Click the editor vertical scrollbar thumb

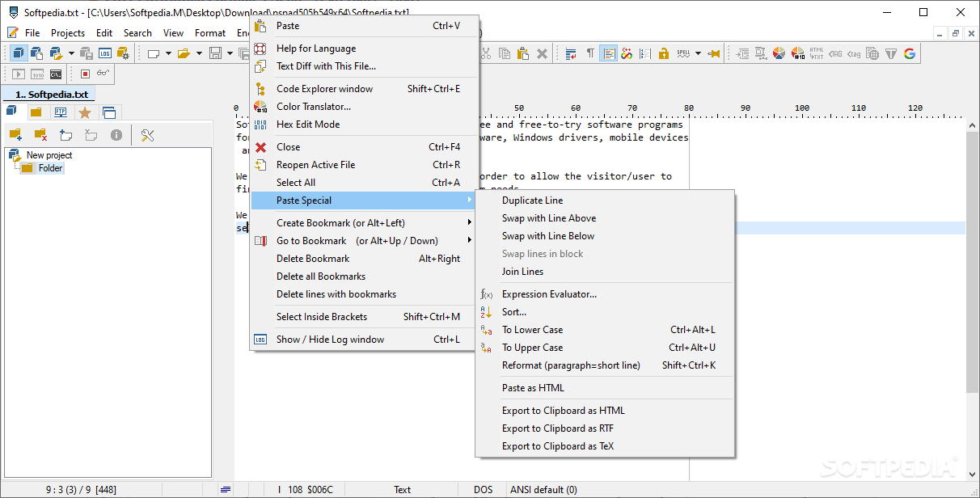coord(973,263)
